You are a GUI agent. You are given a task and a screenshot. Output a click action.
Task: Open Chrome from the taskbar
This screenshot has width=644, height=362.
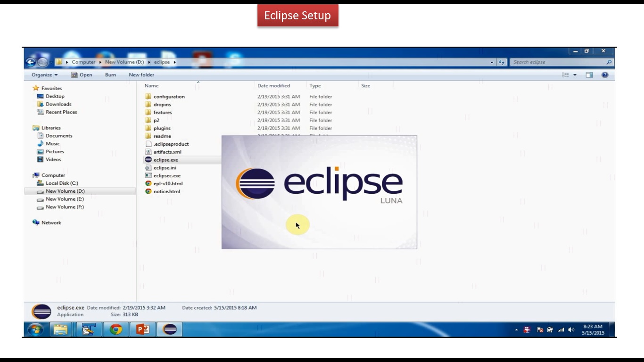click(x=116, y=329)
